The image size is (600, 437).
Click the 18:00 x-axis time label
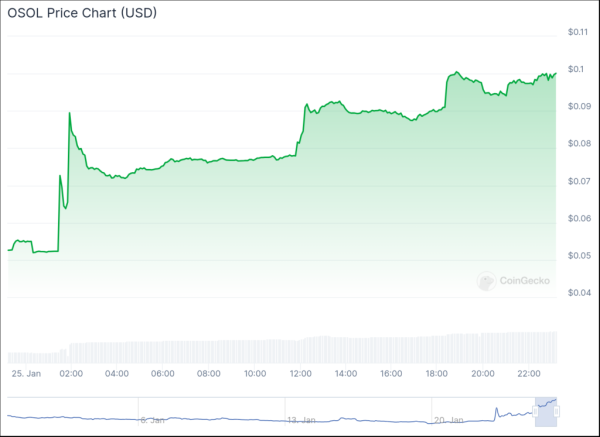point(437,374)
